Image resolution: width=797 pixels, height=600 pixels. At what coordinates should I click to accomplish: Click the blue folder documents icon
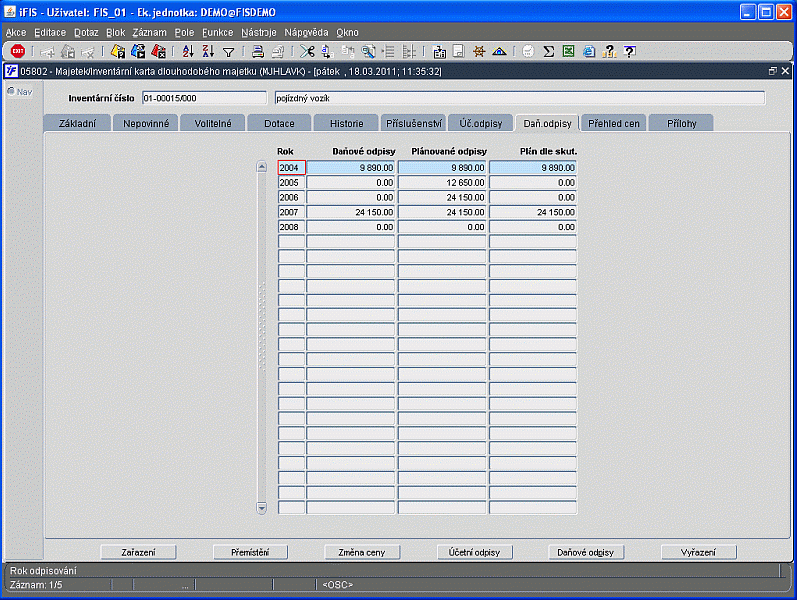pyautogui.click(x=439, y=51)
